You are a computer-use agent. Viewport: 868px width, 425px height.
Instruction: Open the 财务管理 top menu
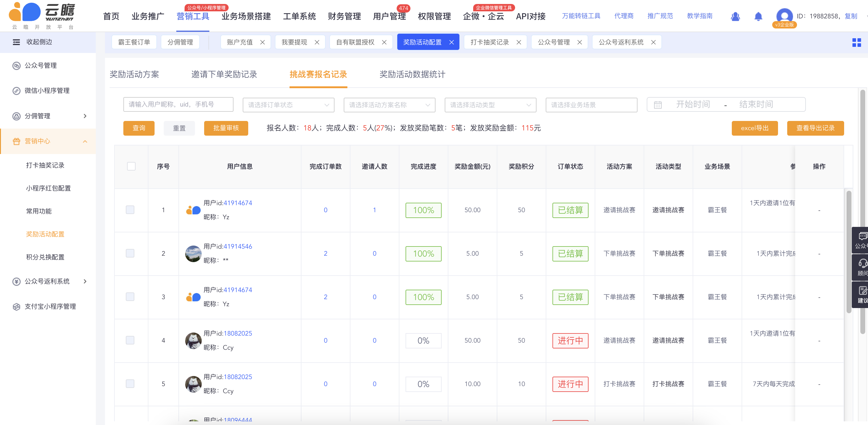point(344,16)
